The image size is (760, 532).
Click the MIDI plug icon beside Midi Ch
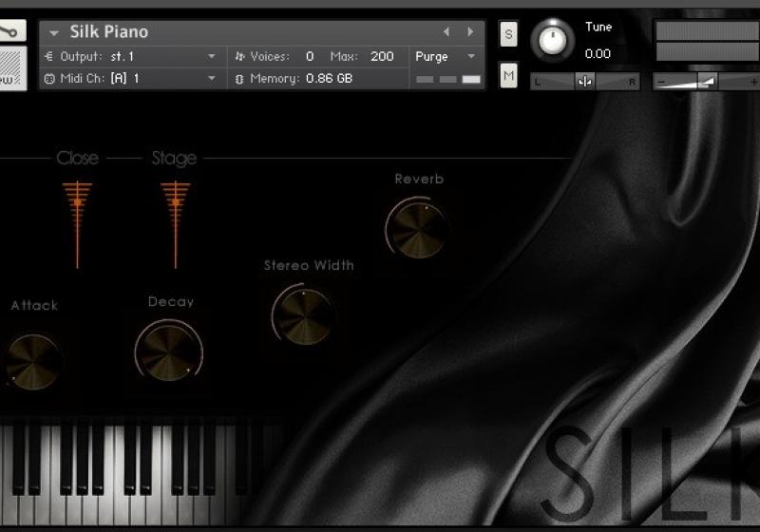click(x=49, y=79)
